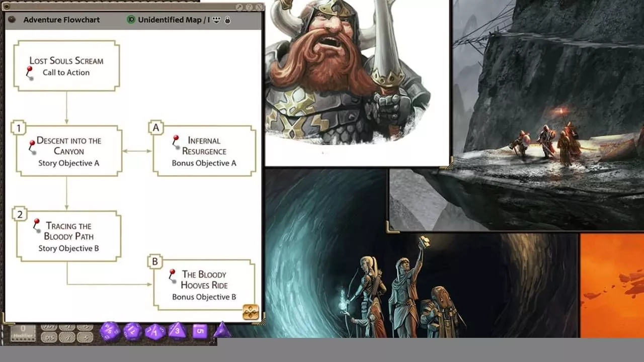Click the Story Objective B label
644x362 pixels.
pyautogui.click(x=68, y=248)
